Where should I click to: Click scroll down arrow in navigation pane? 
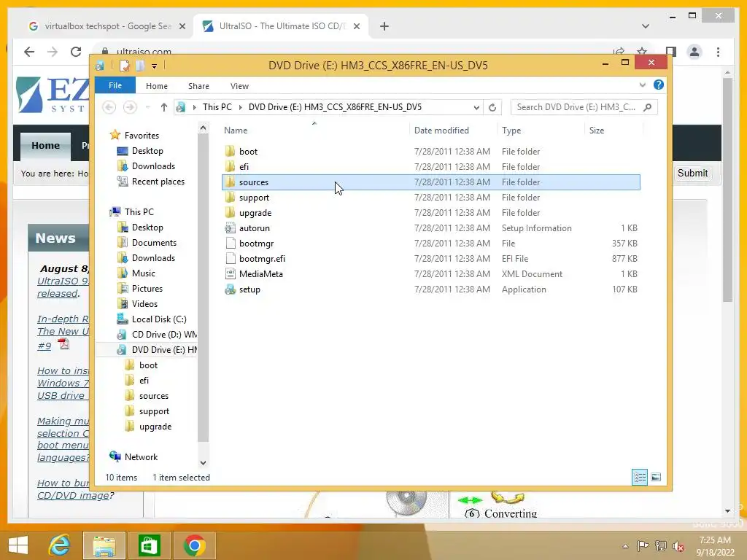tap(203, 462)
